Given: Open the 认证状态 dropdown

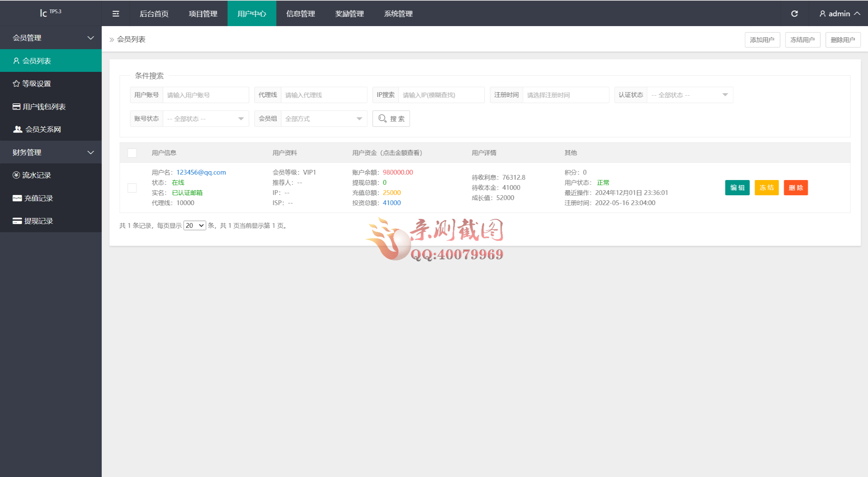Looking at the screenshot, I should click(690, 95).
